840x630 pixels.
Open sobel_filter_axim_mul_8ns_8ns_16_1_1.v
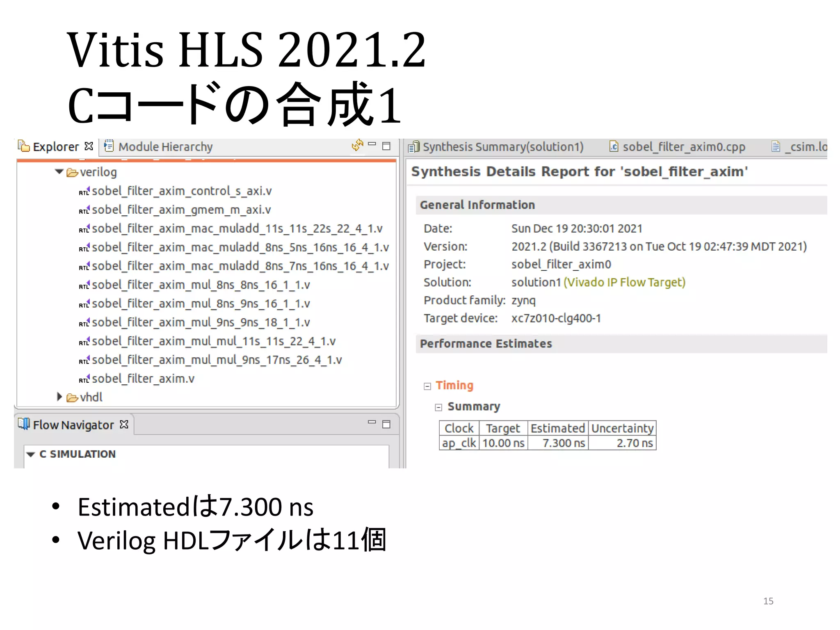tap(201, 285)
